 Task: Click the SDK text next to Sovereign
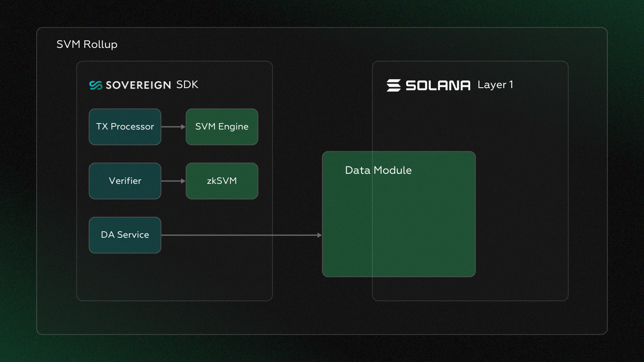(x=187, y=85)
